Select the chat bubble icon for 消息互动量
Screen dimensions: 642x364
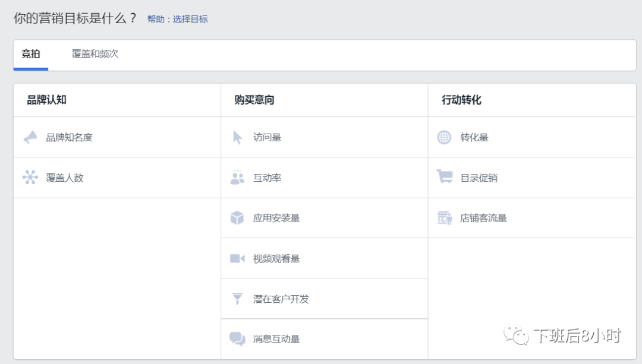tap(238, 339)
